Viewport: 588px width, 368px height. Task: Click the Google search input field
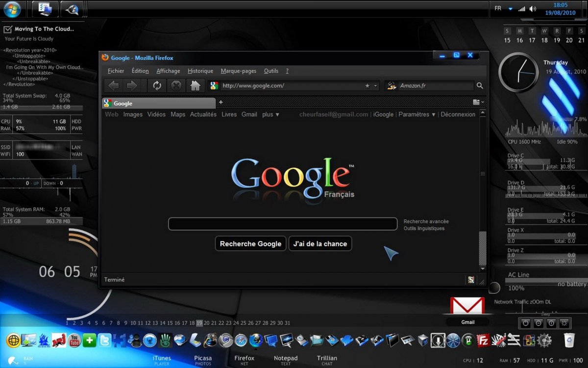click(x=283, y=224)
